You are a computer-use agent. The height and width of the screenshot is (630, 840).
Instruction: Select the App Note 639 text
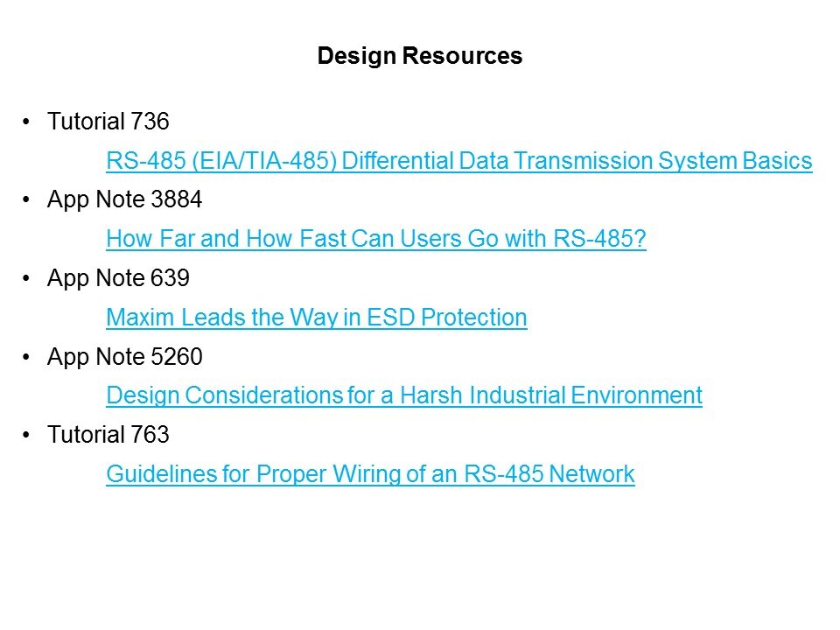coord(118,278)
